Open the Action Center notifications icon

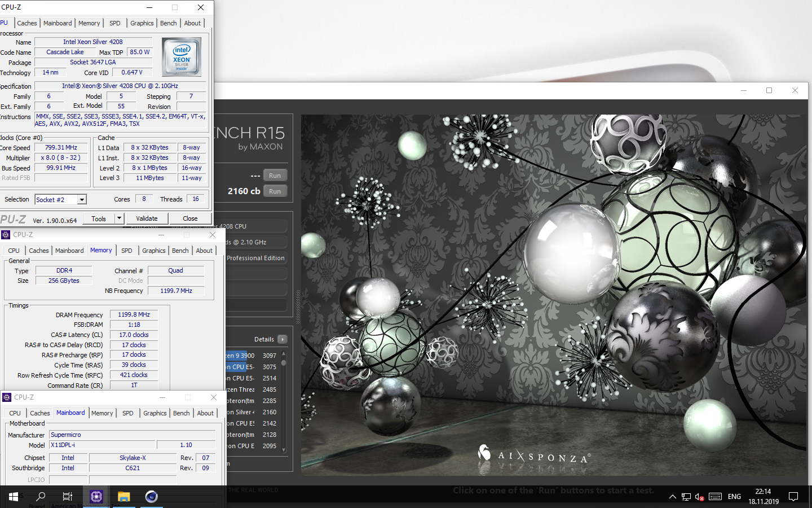(x=793, y=497)
